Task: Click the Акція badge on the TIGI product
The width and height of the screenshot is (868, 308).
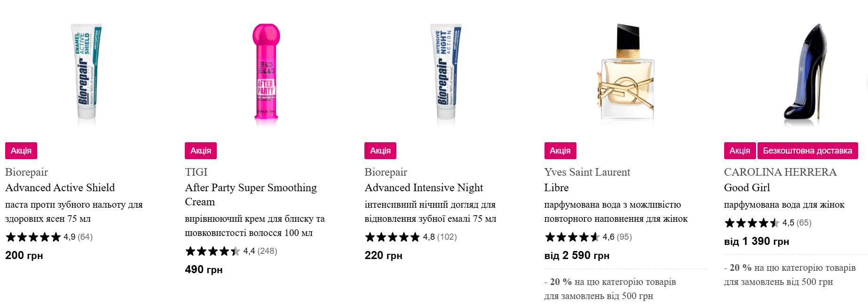Action: tap(201, 151)
